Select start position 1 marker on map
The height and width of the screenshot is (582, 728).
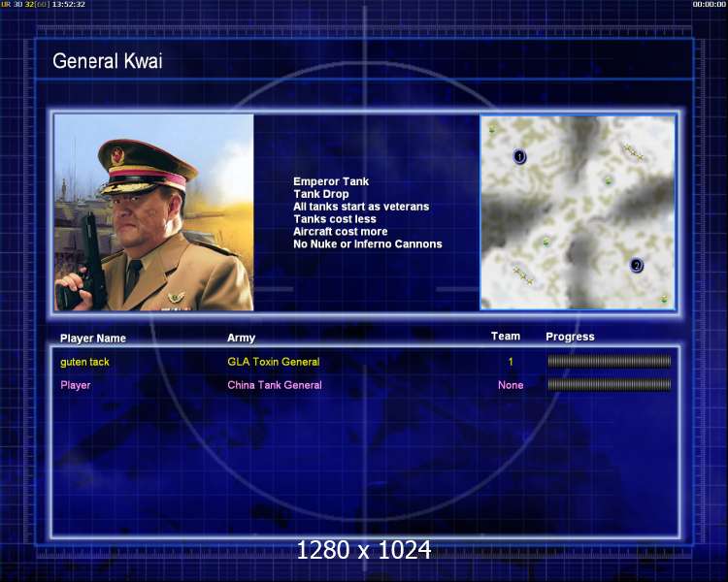click(519, 156)
